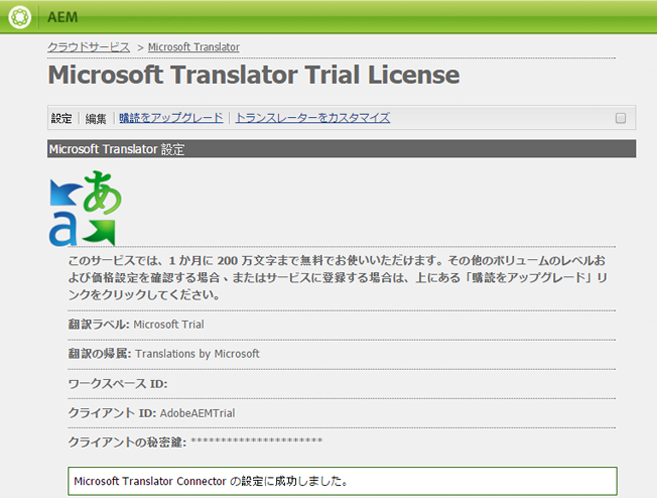Click the AEM header title

pos(62,17)
